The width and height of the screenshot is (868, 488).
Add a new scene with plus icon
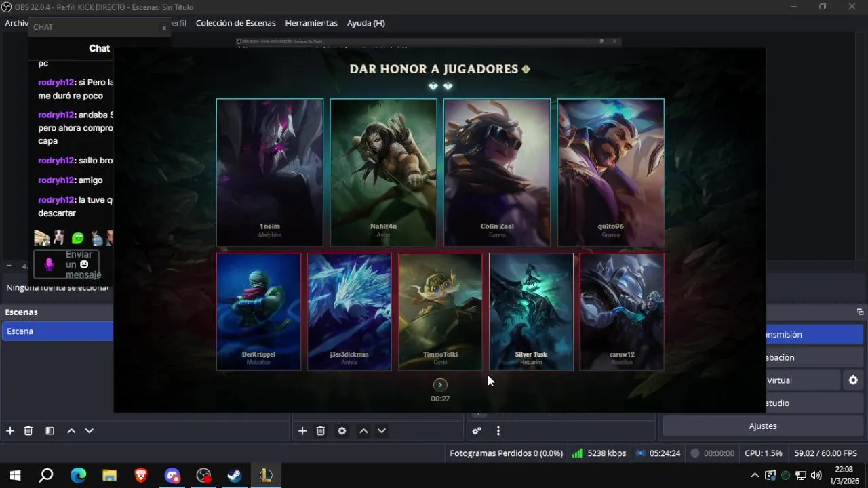[x=10, y=431]
